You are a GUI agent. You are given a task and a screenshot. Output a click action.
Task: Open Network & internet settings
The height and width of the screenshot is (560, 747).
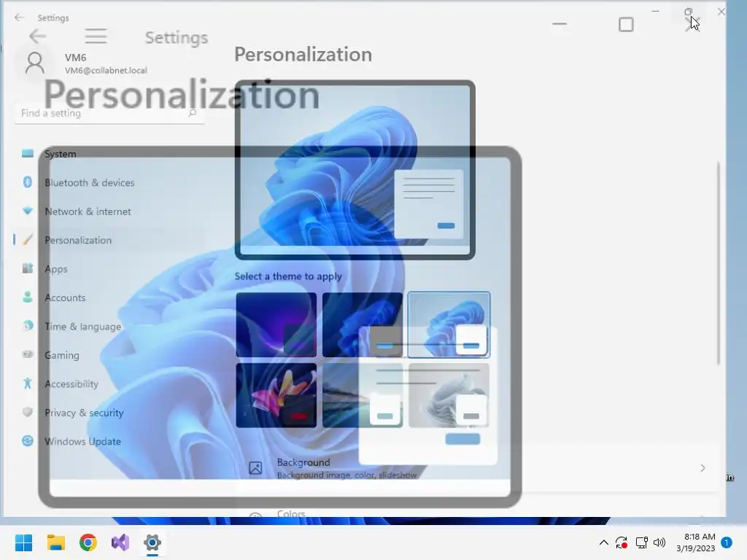point(109,211)
